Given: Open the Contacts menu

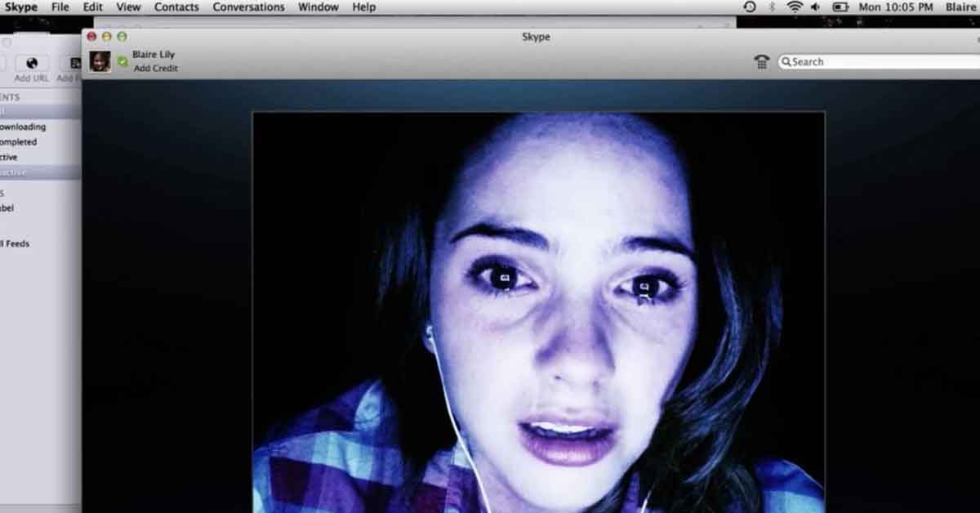Looking at the screenshot, I should (176, 7).
